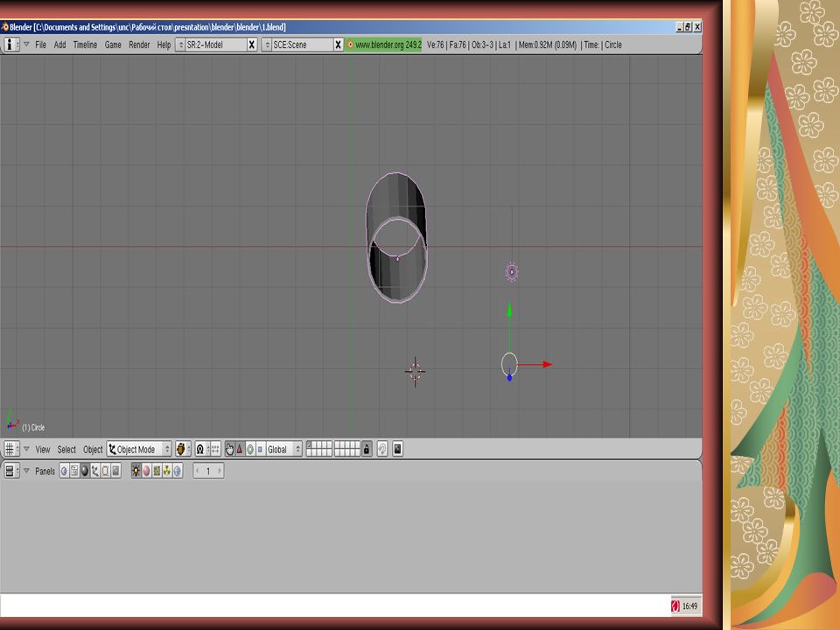Increase frame with the right arrow
Image resolution: width=840 pixels, height=630 pixels.
pyautogui.click(x=219, y=471)
